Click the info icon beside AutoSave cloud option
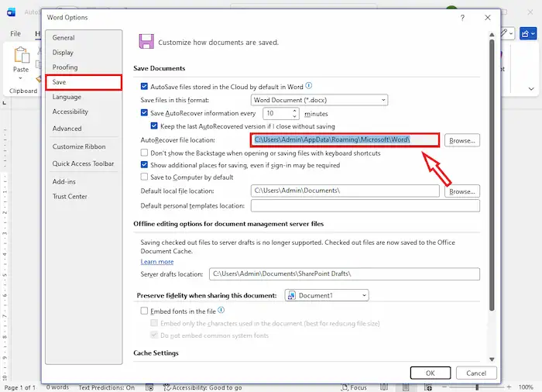 [x=309, y=86]
